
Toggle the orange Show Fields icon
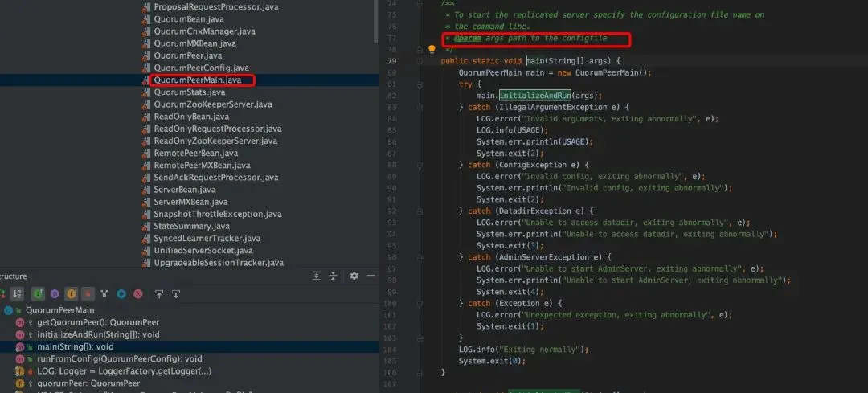tap(71, 294)
